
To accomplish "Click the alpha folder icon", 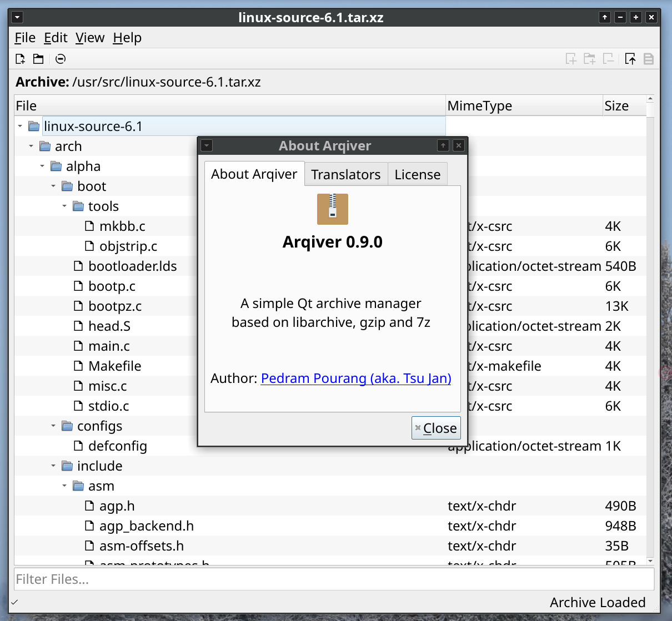I will [56, 166].
